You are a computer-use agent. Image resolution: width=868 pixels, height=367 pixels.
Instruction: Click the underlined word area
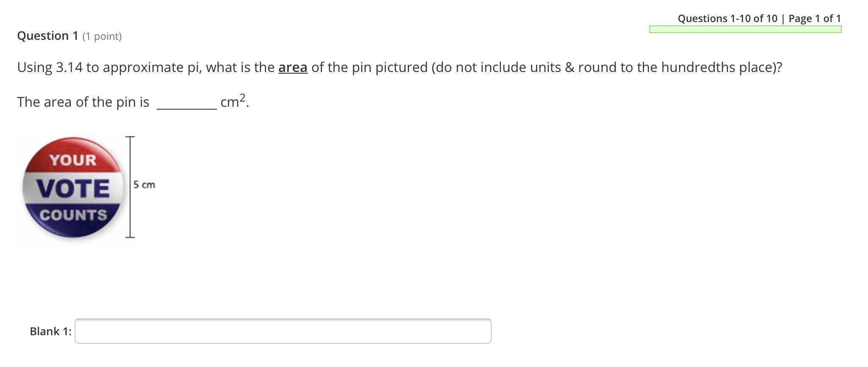[293, 67]
